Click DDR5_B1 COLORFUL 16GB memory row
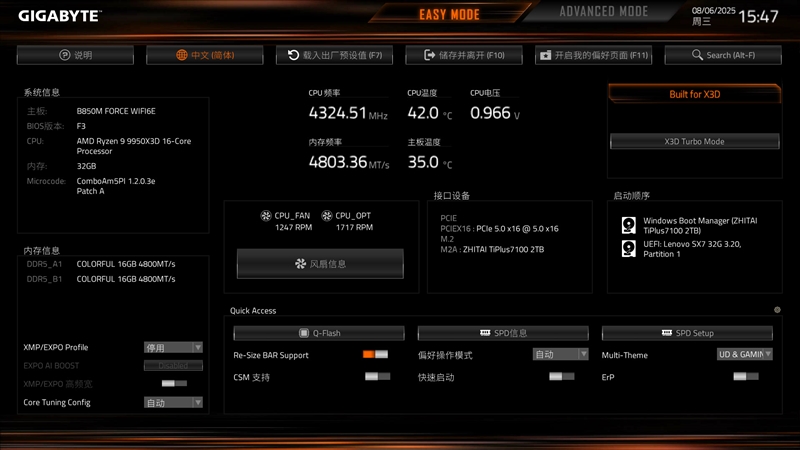The height and width of the screenshot is (450, 800). [101, 279]
